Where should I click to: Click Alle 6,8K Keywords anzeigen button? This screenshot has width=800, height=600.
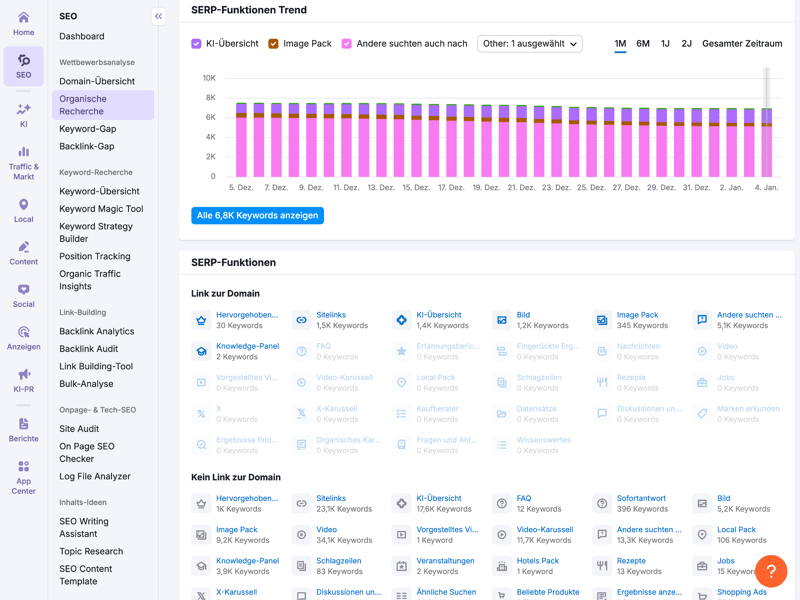257,215
